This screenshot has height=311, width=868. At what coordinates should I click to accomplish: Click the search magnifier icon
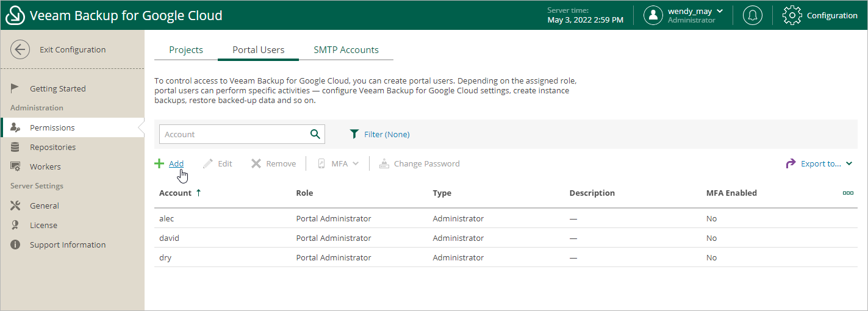tap(315, 134)
